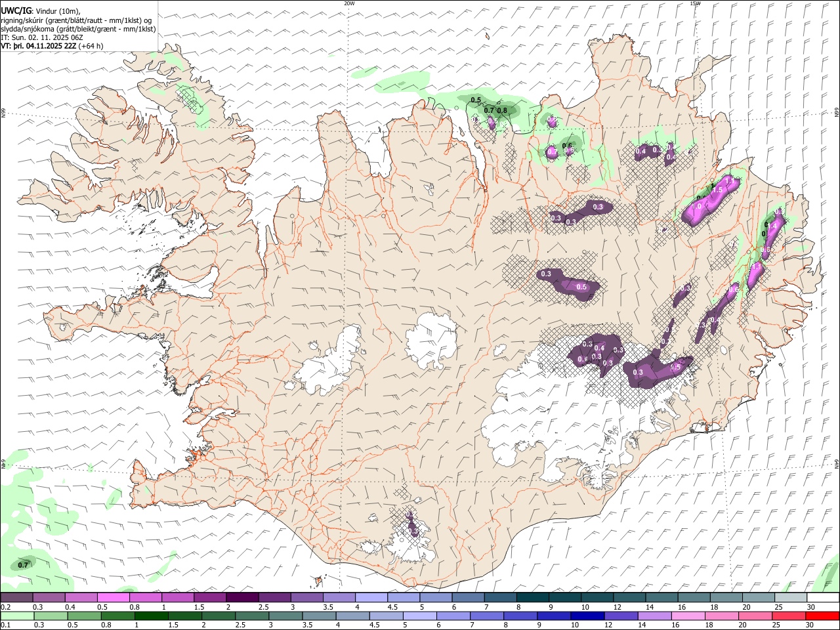The width and height of the screenshot is (840, 630).
Task: Click the 0.2 swatch in the snow legend
Action: tap(16, 598)
